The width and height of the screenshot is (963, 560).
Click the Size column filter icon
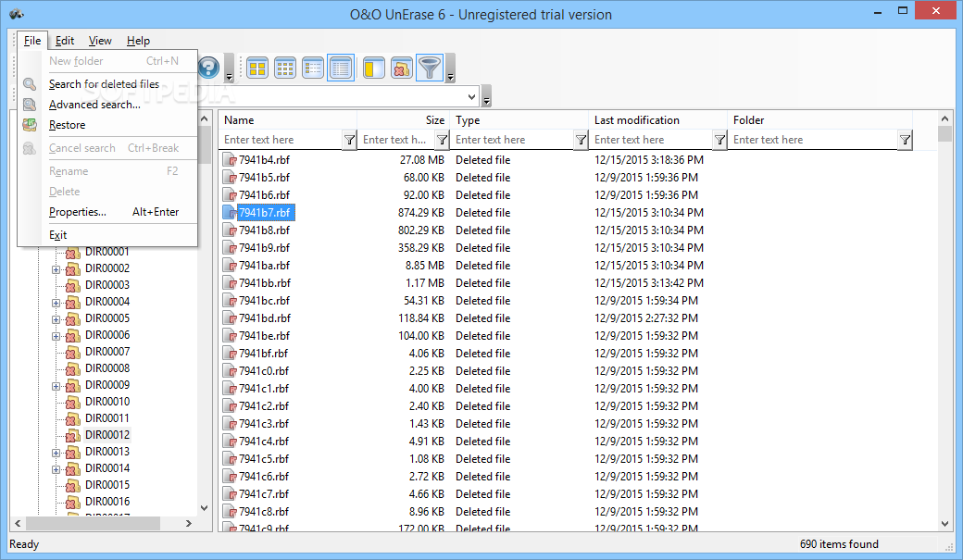tap(442, 140)
